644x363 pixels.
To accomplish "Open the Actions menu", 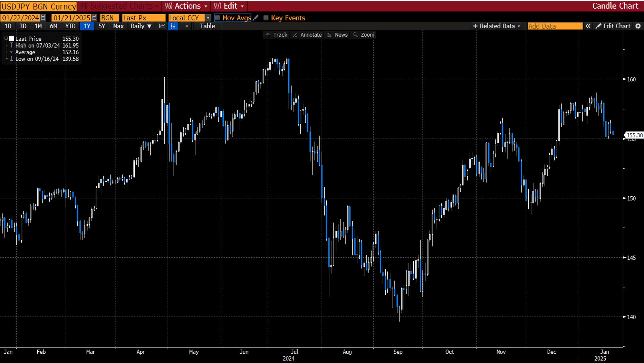I will click(x=186, y=6).
